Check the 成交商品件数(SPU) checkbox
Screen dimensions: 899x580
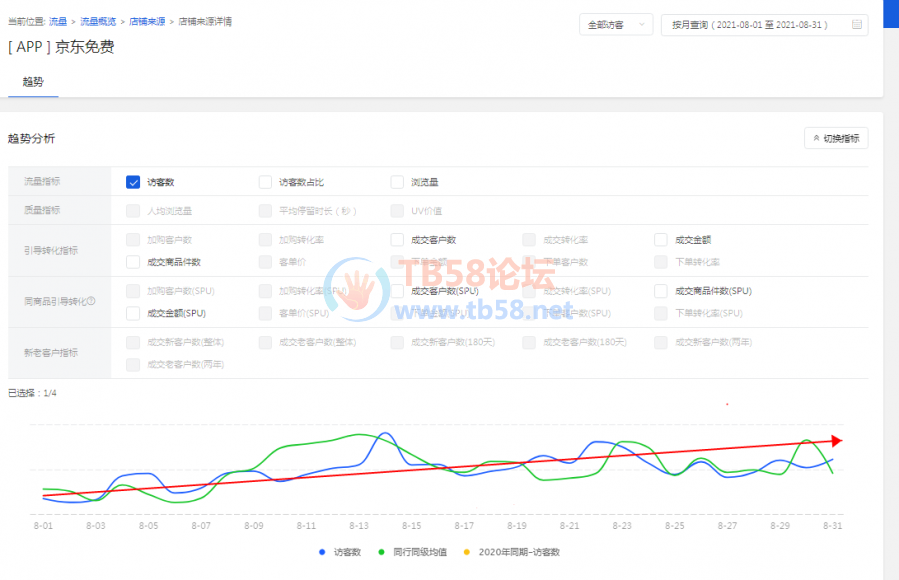(x=660, y=291)
